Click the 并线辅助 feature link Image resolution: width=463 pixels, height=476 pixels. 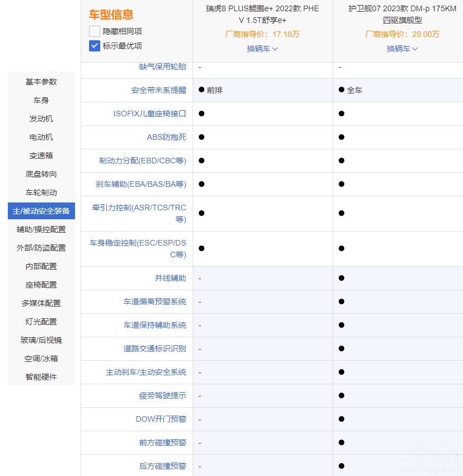(x=172, y=278)
